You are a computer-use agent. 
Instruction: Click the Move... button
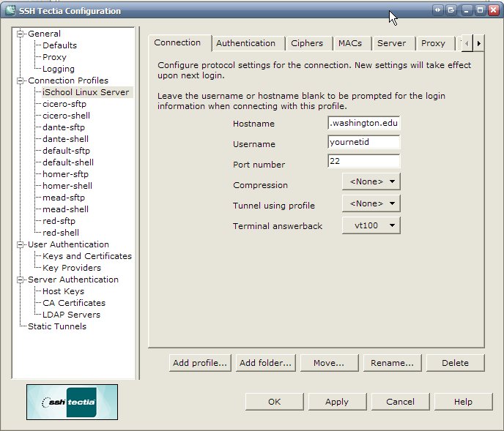coord(329,363)
